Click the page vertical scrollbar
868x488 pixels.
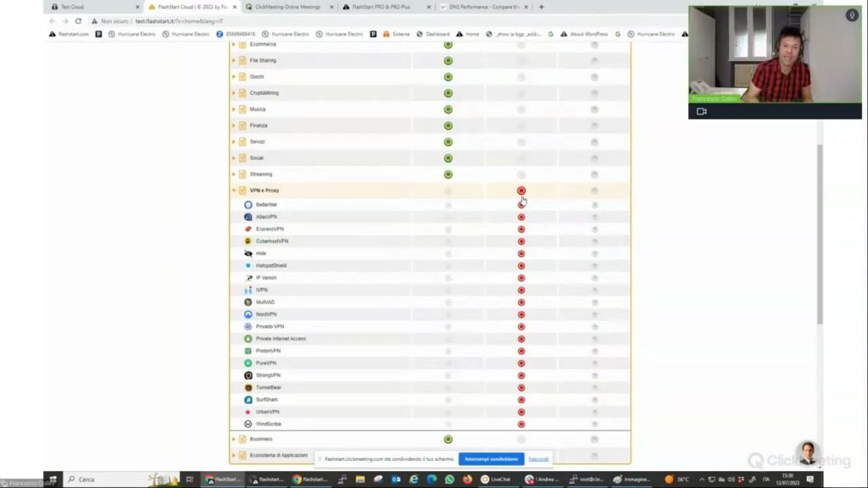tap(820, 234)
